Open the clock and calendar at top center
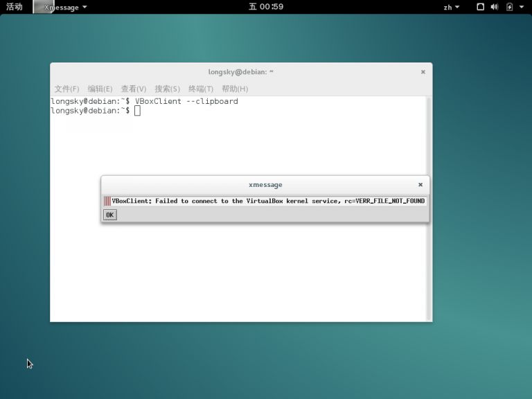532x399 pixels. click(x=265, y=7)
